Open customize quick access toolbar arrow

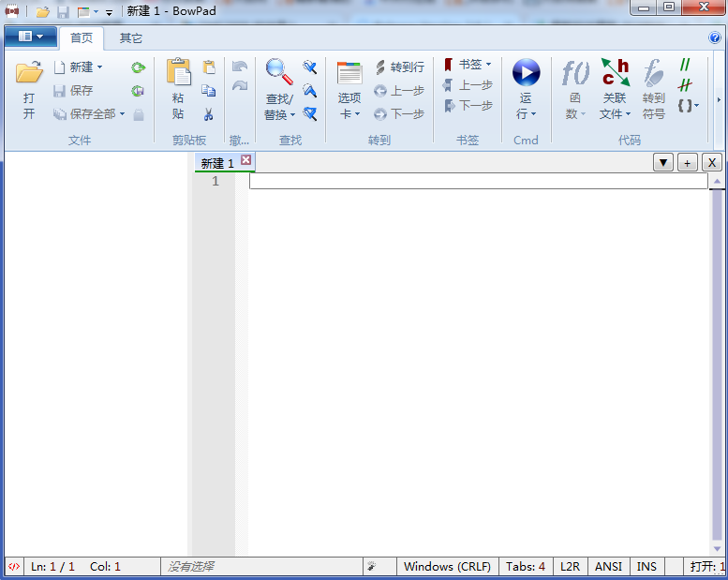pyautogui.click(x=109, y=12)
